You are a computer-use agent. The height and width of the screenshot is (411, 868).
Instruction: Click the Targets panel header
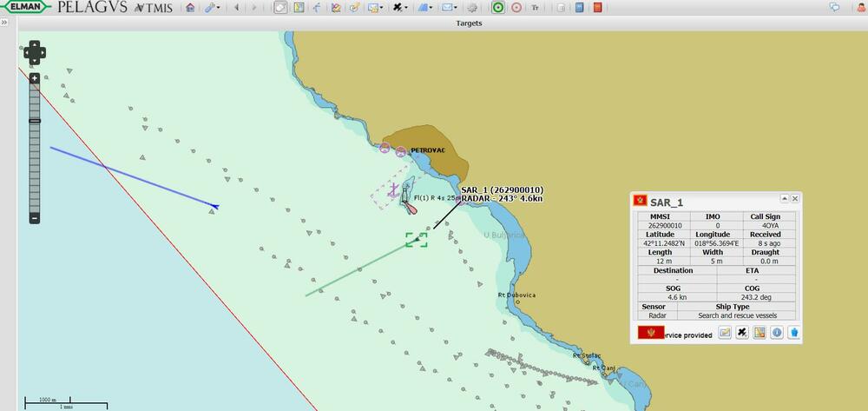(x=469, y=23)
